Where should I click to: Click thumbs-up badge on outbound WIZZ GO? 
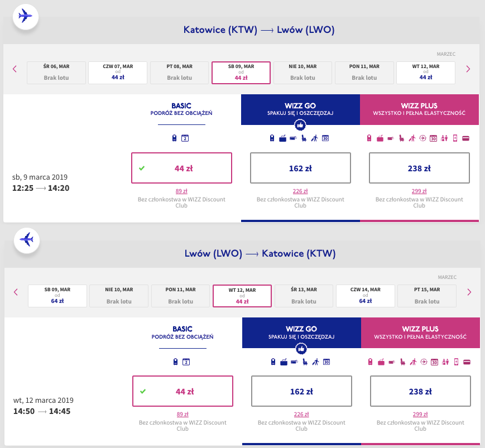click(x=300, y=125)
